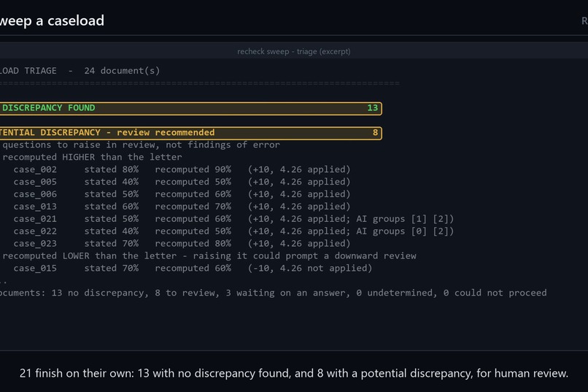Select the line 'questions to raise in review'
588x392 pixels.
point(141,145)
